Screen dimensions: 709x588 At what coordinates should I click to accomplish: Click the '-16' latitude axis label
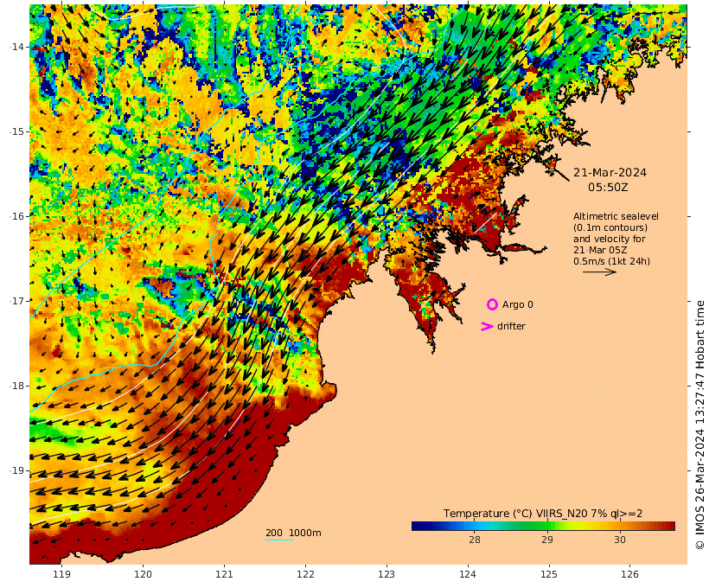17,216
